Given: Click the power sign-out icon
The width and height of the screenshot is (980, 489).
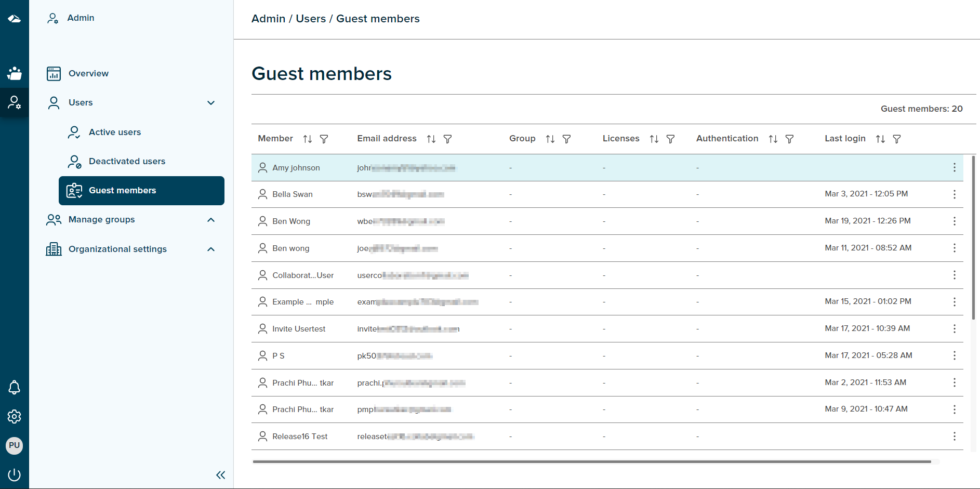Looking at the screenshot, I should 14,474.
